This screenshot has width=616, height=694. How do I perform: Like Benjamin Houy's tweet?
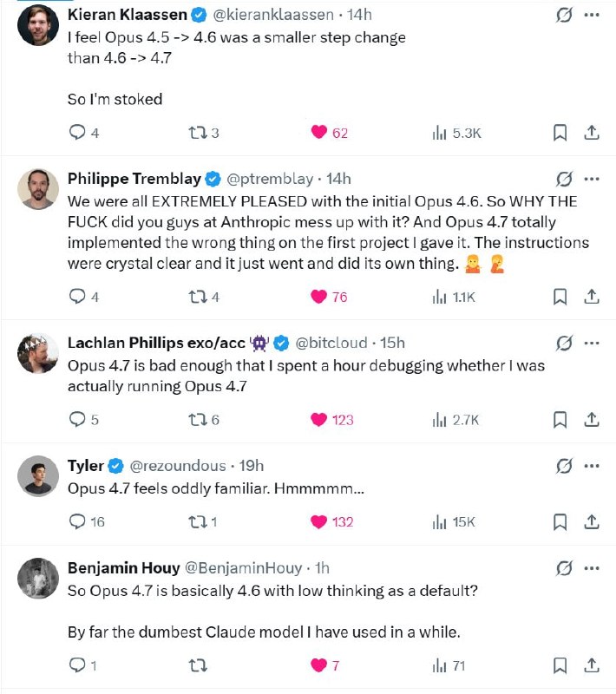pyautogui.click(x=319, y=665)
